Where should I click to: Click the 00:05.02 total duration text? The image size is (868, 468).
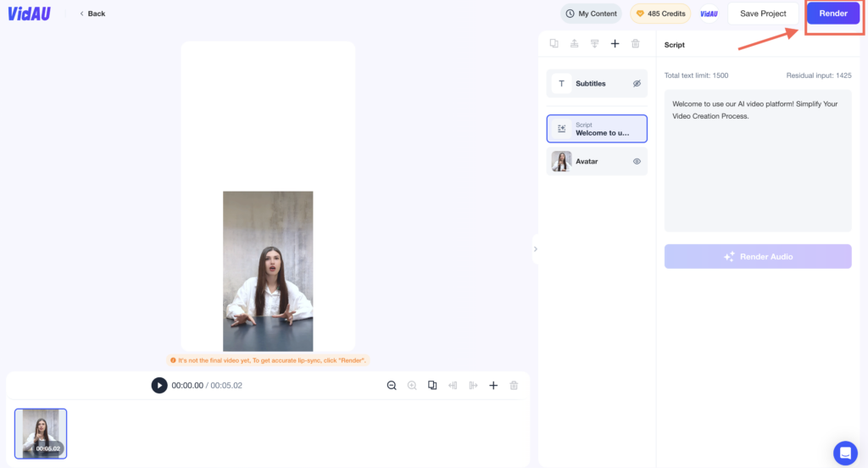(226, 386)
